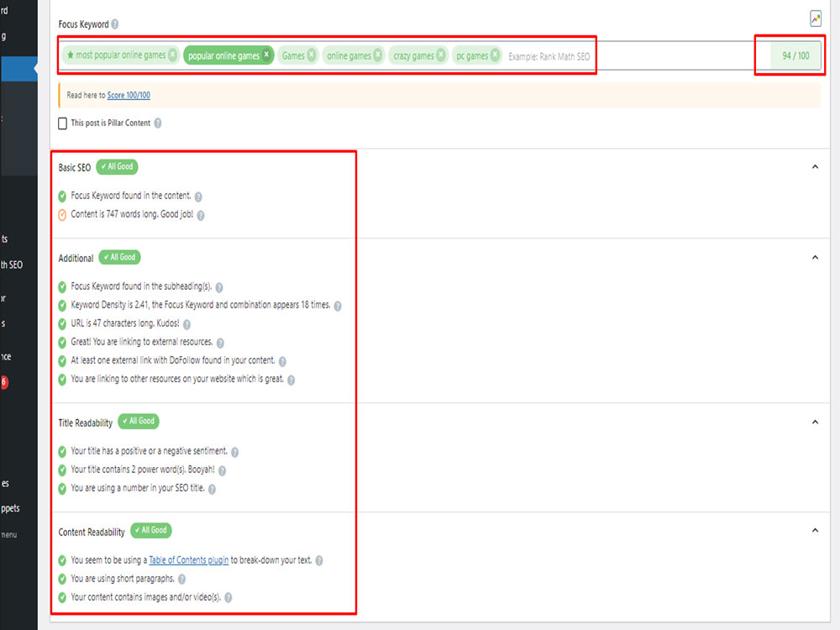Enable 'This post is Pillar Content' checkbox
The image size is (840, 630).
click(x=63, y=123)
